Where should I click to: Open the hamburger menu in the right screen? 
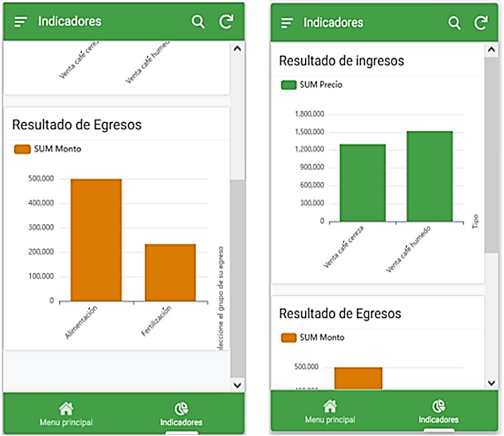(x=287, y=23)
